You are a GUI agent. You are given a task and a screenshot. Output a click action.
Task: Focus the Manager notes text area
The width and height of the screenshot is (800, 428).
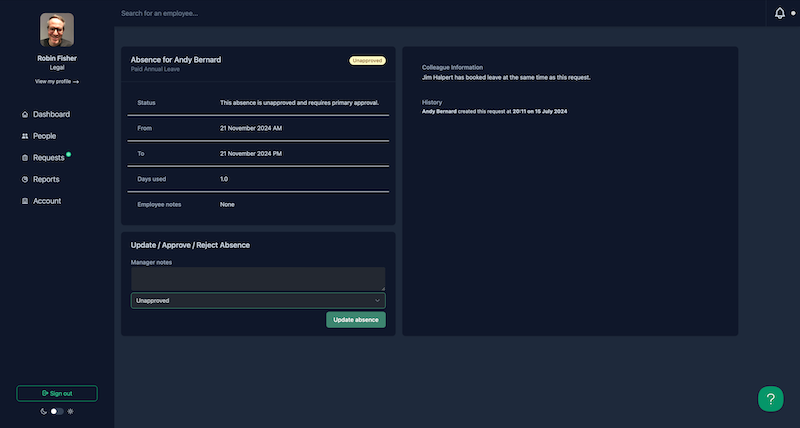[258, 279]
